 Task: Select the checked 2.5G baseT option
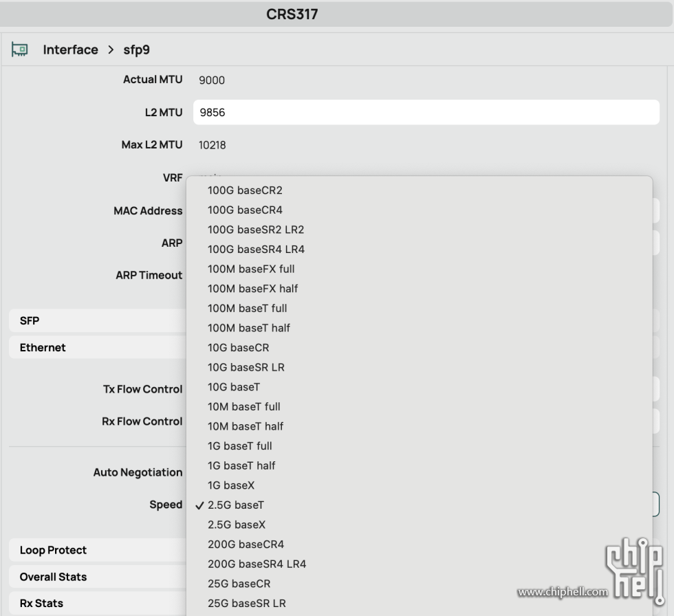pos(236,505)
